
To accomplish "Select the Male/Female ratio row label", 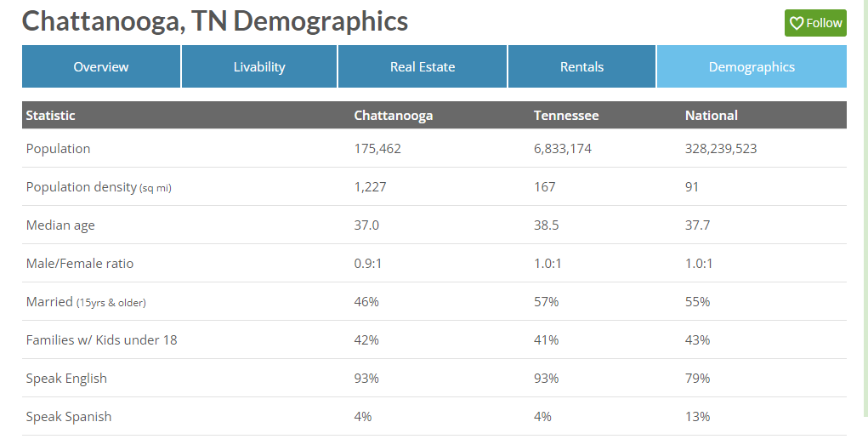I will coord(80,263).
